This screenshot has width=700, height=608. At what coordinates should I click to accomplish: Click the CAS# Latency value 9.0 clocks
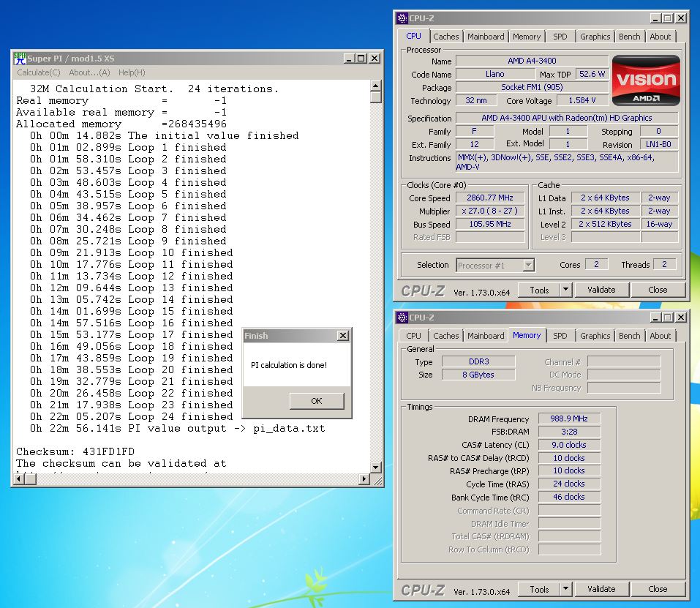569,445
